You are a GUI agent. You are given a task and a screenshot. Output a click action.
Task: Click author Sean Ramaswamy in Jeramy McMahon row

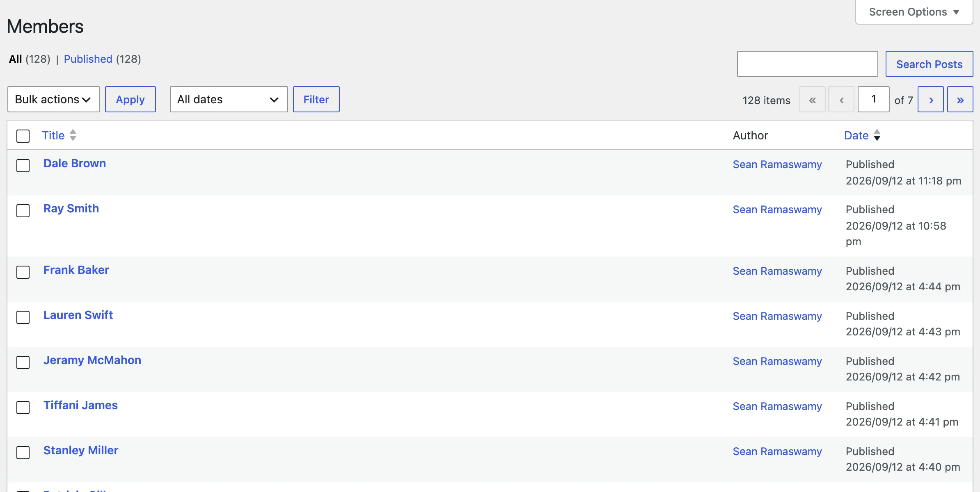[x=777, y=361]
